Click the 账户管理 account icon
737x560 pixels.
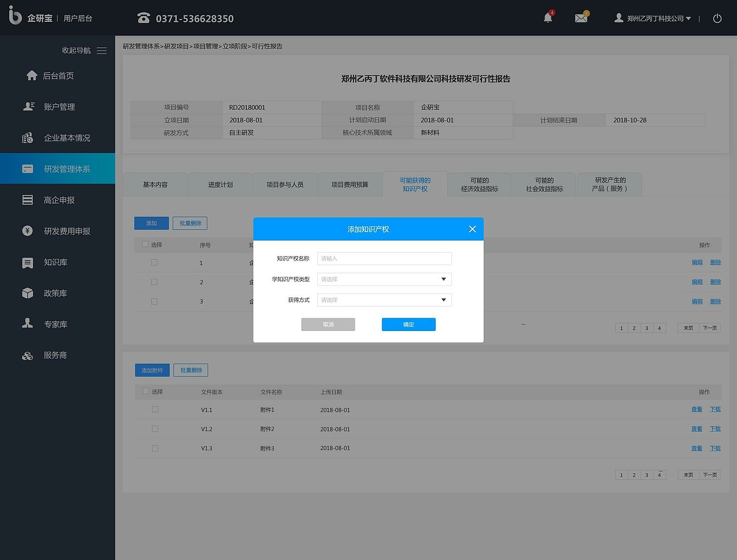[x=29, y=106]
